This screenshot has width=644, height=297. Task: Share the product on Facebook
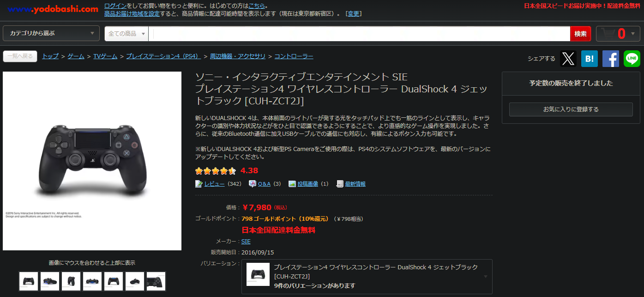pos(611,59)
